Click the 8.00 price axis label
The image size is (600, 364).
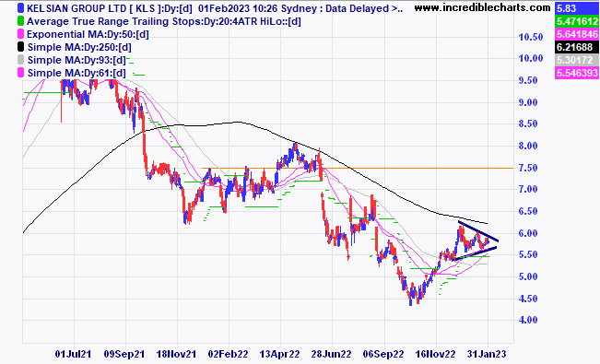[528, 146]
